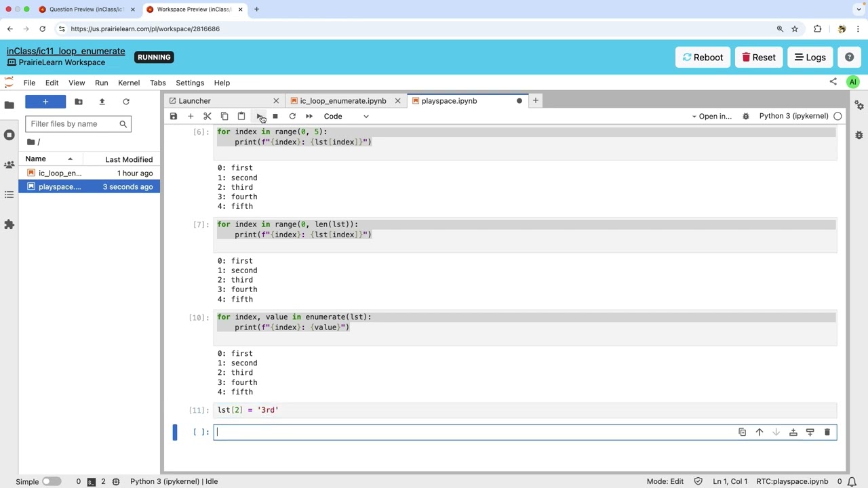The height and width of the screenshot is (488, 868).
Task: Focus the Filter files by name field
Action: pyautogui.click(x=78, y=124)
